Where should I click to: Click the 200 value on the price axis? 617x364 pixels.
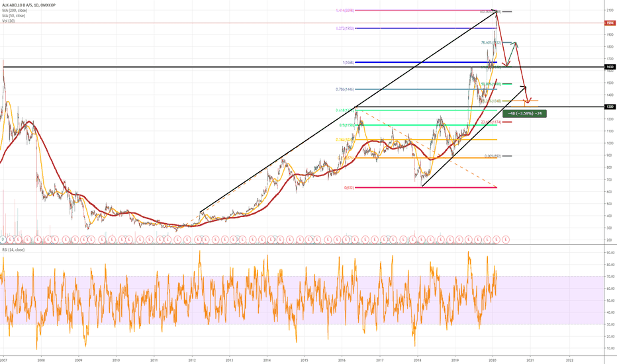(x=610, y=240)
